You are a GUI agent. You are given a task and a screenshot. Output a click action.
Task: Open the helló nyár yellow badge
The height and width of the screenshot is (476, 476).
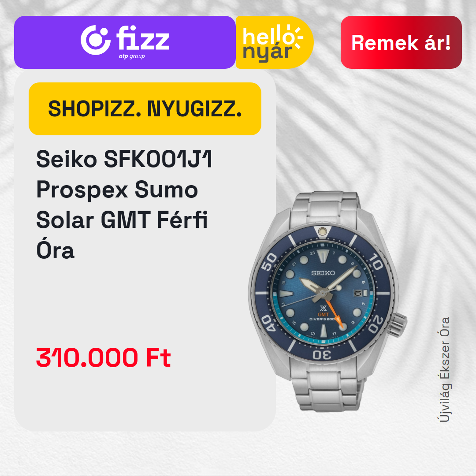274,42
